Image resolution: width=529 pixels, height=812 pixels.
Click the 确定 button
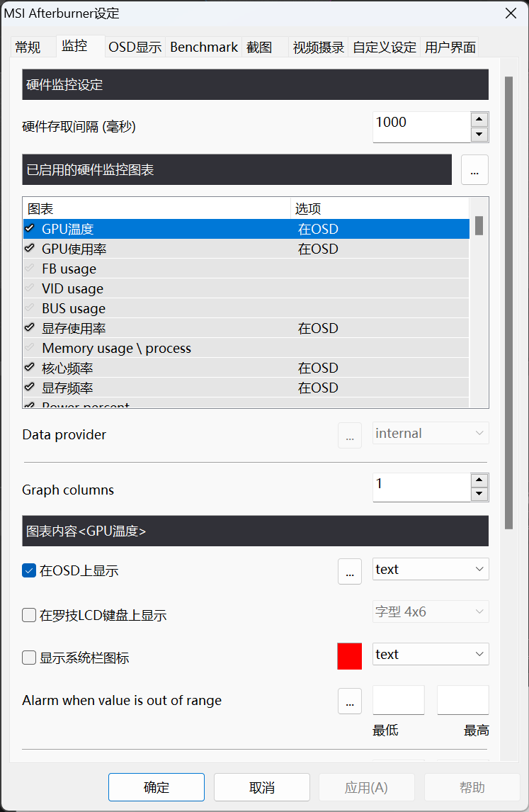157,787
